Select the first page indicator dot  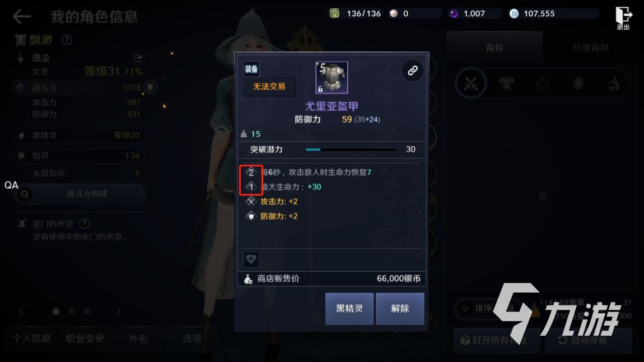click(x=56, y=312)
